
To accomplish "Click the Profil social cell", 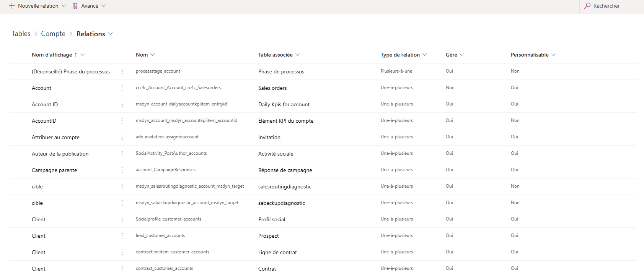I will coord(272,219).
